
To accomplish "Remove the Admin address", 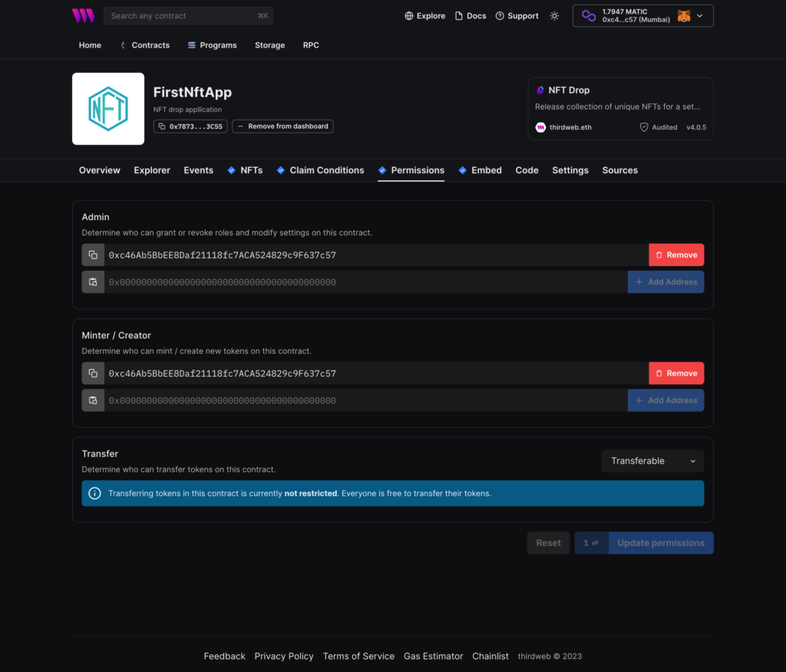I will click(676, 255).
